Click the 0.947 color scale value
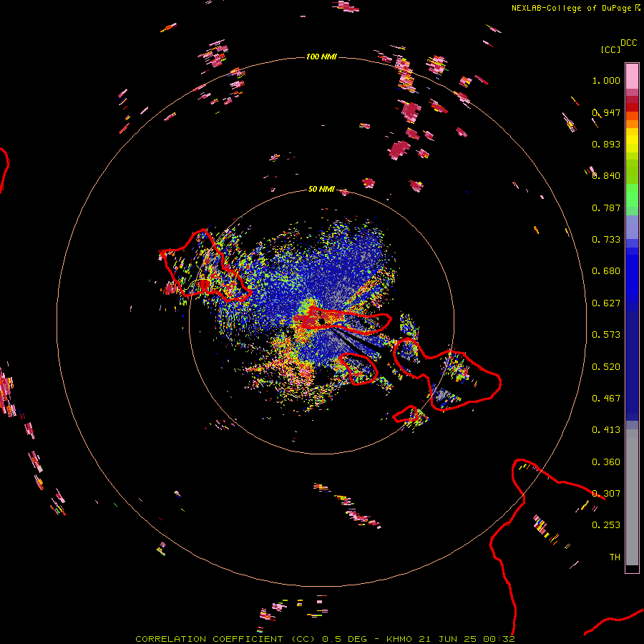Image resolution: width=644 pixels, height=644 pixels. tap(606, 112)
